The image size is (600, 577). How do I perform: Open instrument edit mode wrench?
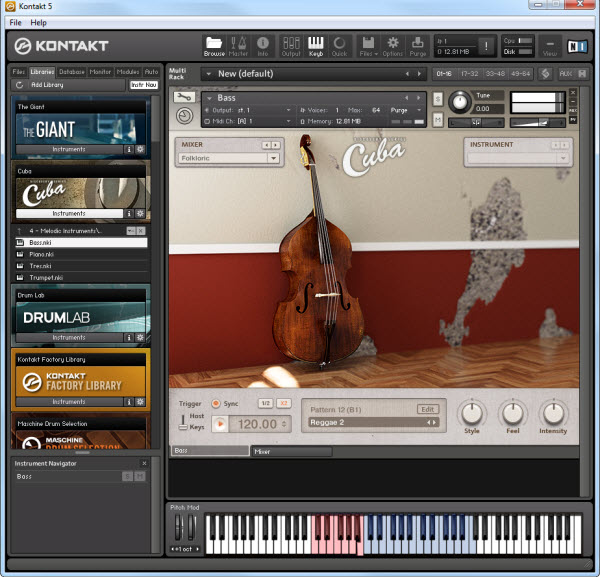[x=184, y=97]
